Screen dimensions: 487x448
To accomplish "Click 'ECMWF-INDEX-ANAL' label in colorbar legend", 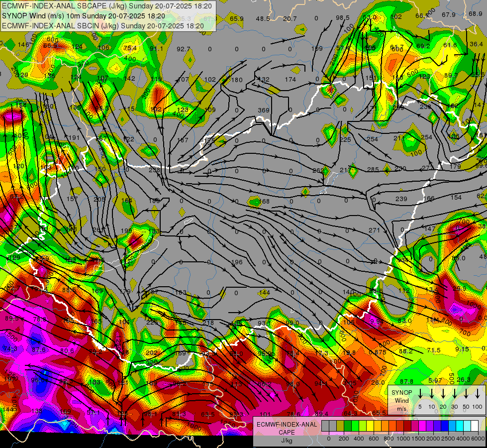I will (287, 425).
